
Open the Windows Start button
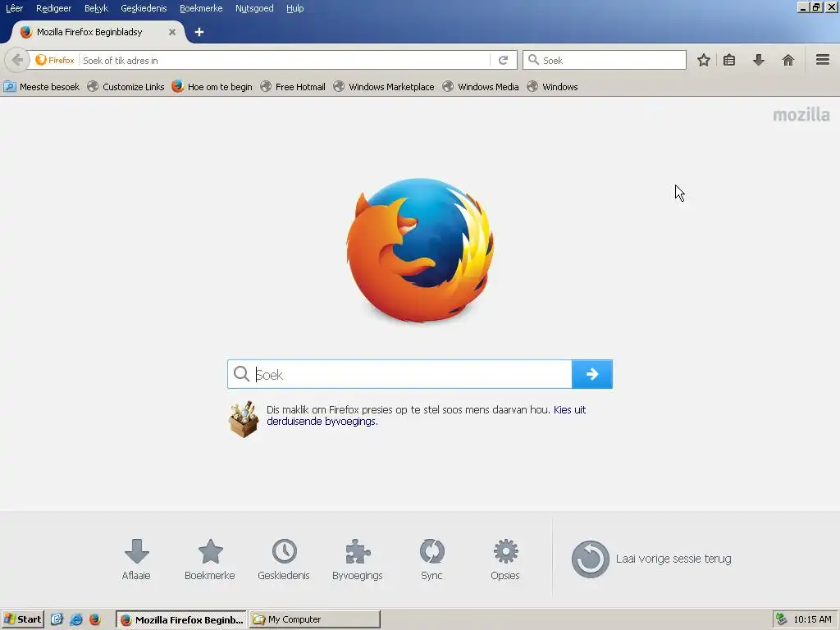[x=22, y=619]
